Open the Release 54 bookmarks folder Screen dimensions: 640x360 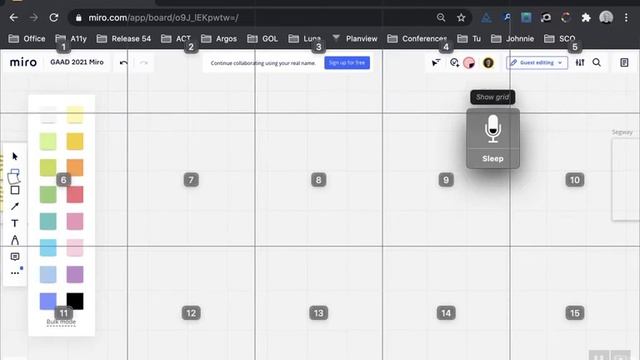124,39
